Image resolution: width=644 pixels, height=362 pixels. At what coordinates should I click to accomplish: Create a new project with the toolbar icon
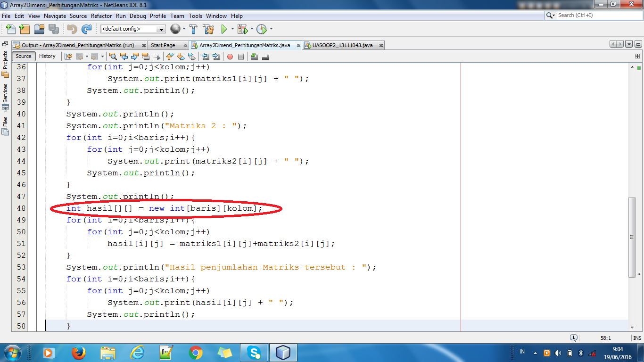pyautogui.click(x=24, y=29)
